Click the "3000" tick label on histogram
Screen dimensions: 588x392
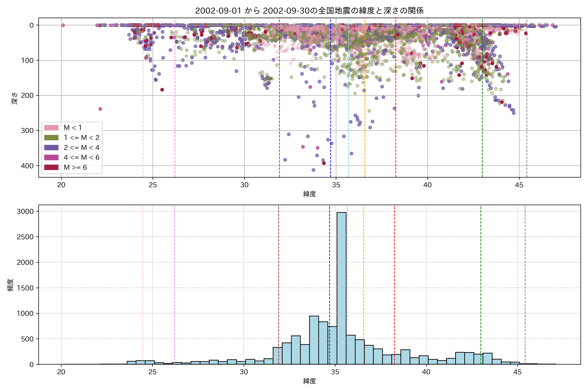[x=25, y=212]
